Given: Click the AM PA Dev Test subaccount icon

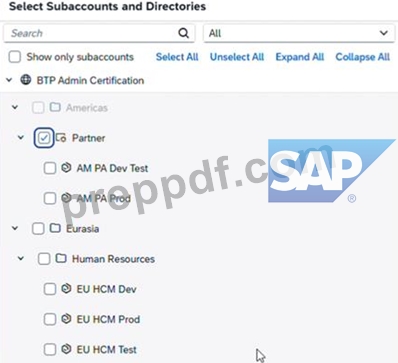Looking at the screenshot, I should [66, 168].
